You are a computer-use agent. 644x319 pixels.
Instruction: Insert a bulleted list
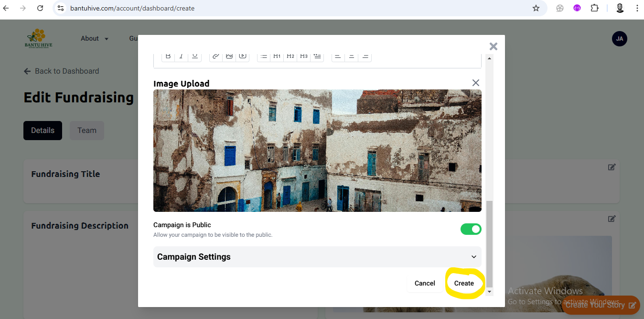264,56
